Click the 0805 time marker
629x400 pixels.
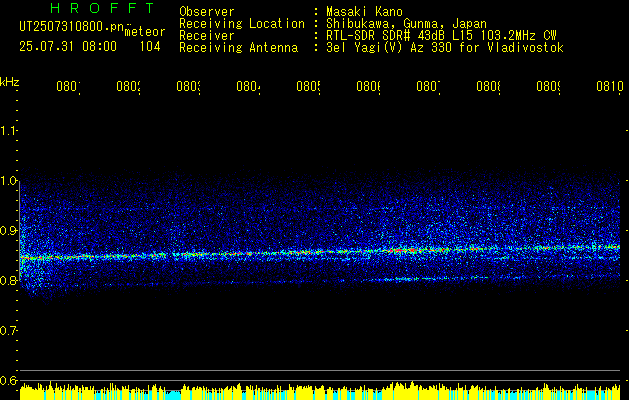(308, 87)
